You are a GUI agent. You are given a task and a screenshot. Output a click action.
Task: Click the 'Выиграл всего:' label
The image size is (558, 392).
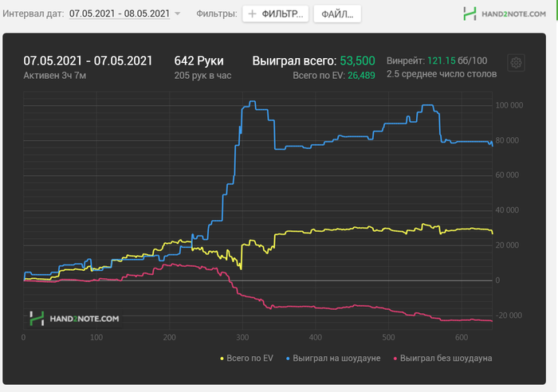coord(294,61)
